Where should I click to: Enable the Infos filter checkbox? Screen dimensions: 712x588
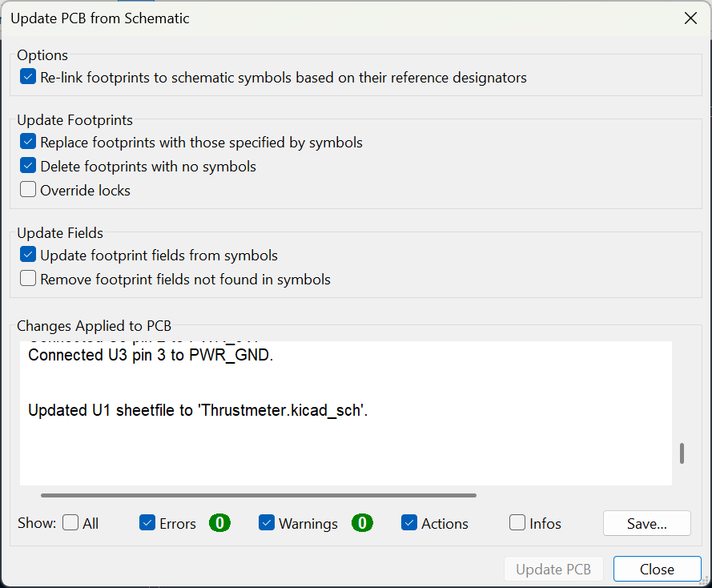(517, 523)
